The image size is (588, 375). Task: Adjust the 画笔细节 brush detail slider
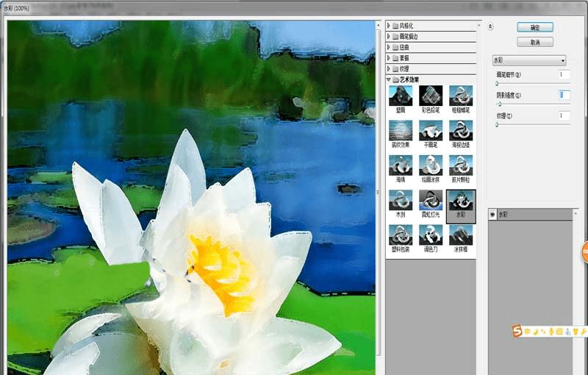[x=497, y=84]
